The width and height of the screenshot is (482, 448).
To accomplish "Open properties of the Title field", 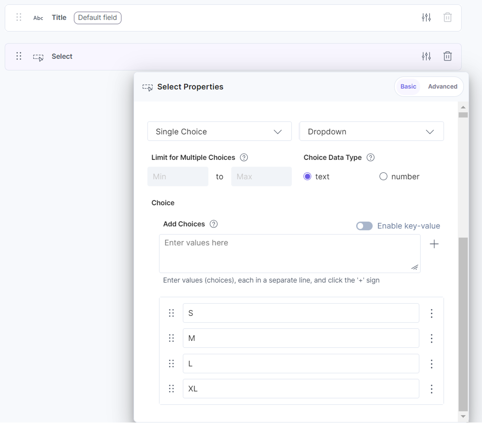I will pyautogui.click(x=426, y=17).
